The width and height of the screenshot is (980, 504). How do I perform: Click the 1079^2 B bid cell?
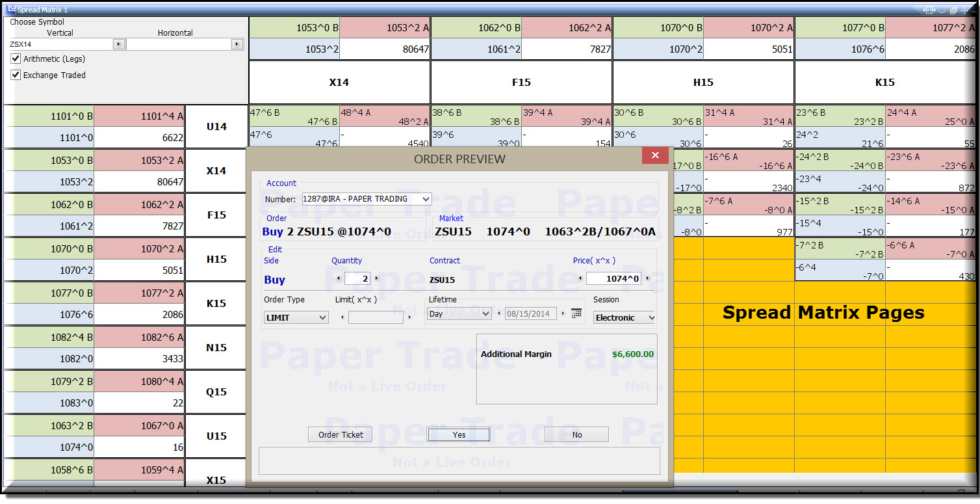tap(49, 382)
